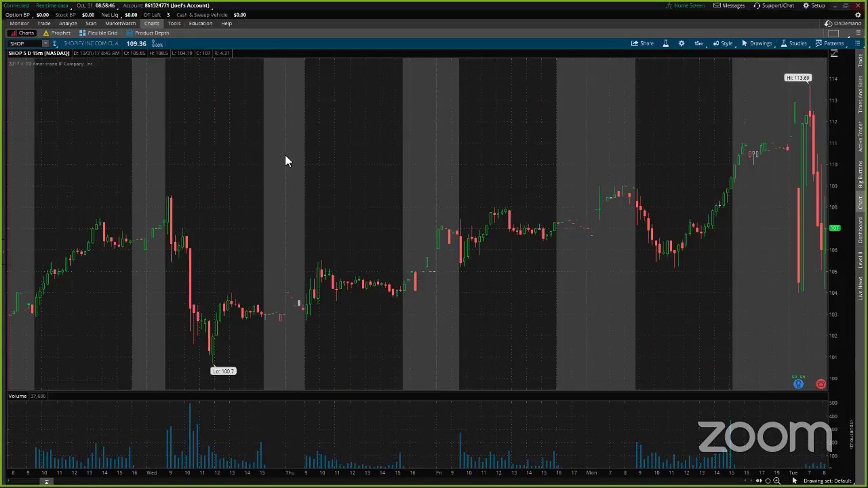Open the Drawings menu

tap(757, 43)
